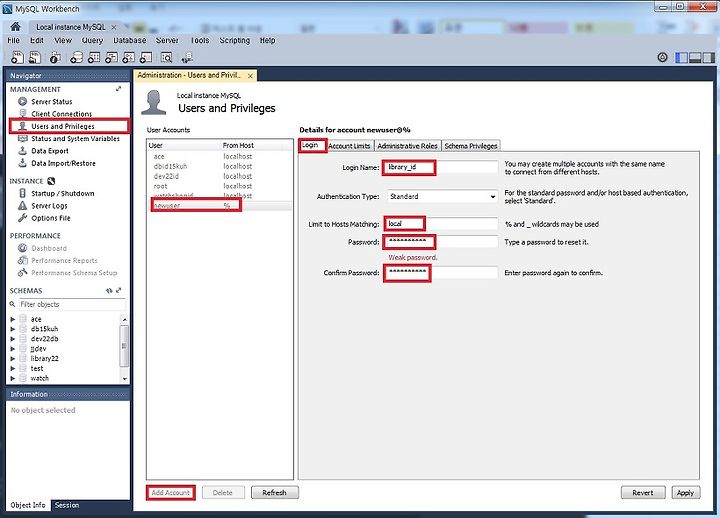Create a new table via toolbar icon
Image resolution: width=720 pixels, height=518 pixels.
point(94,57)
